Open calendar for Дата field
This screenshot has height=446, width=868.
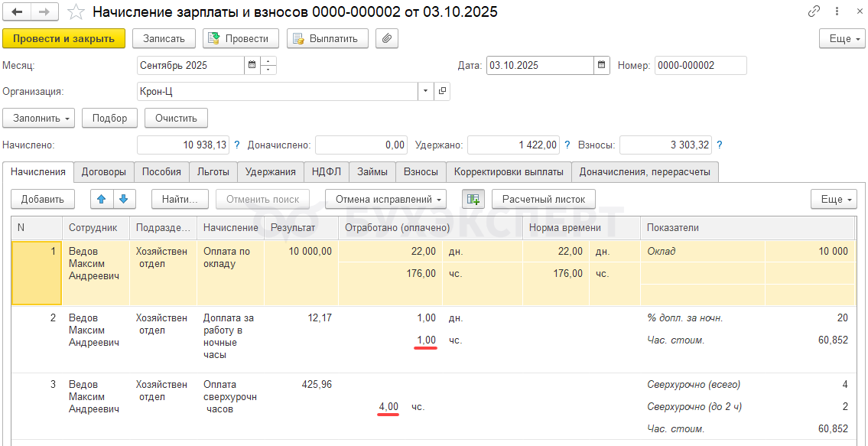(x=602, y=66)
